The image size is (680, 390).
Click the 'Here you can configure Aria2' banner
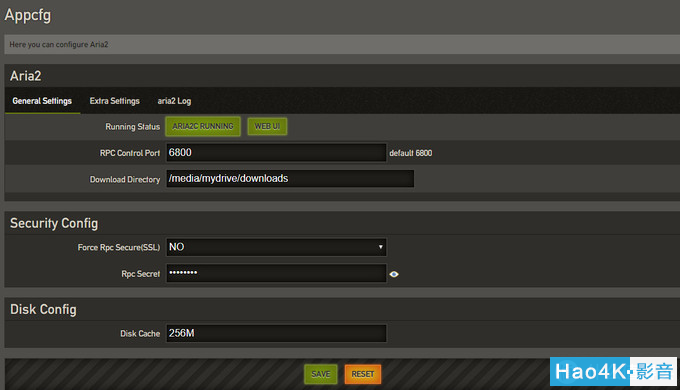[342, 44]
